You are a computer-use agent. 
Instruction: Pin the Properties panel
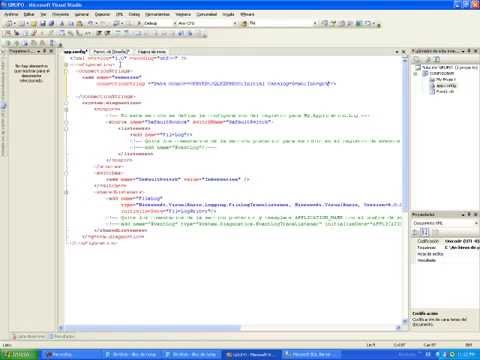click(x=469, y=214)
